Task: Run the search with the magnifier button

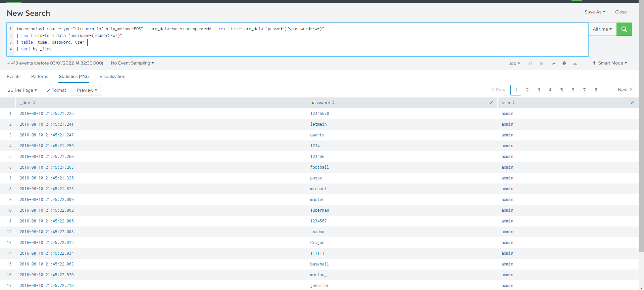Action: [624, 29]
